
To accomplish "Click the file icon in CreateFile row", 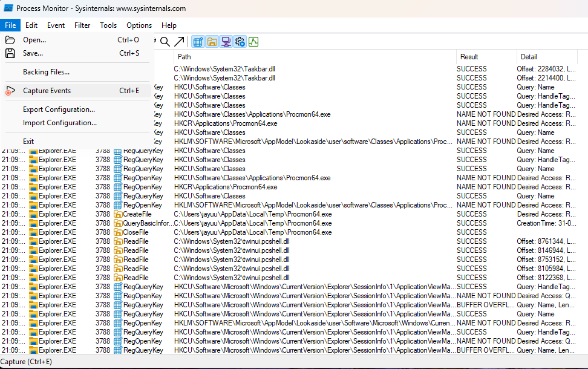I will (x=118, y=214).
